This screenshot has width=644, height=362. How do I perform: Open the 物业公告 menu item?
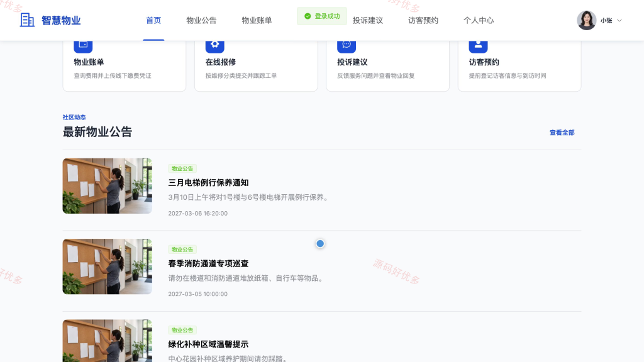click(x=201, y=20)
